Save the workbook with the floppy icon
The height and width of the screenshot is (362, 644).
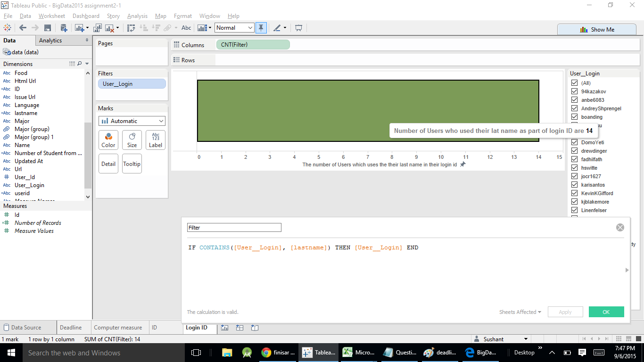click(47, 28)
